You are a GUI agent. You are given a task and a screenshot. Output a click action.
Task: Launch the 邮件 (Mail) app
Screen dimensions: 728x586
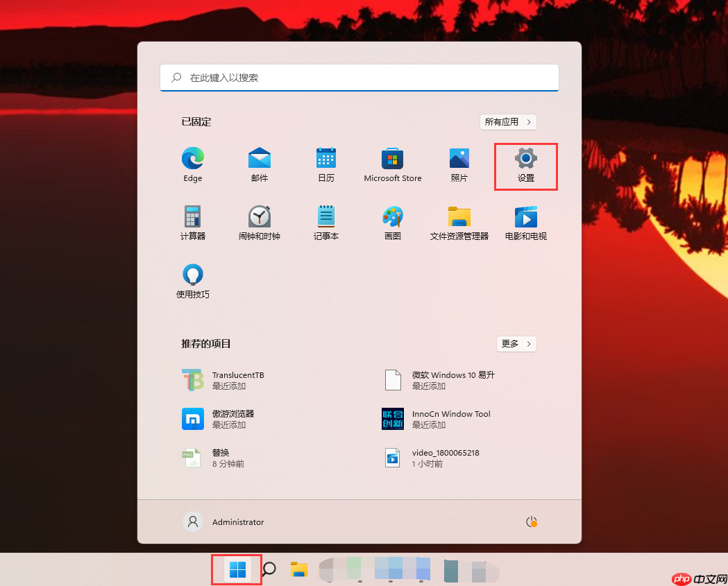[x=259, y=164]
